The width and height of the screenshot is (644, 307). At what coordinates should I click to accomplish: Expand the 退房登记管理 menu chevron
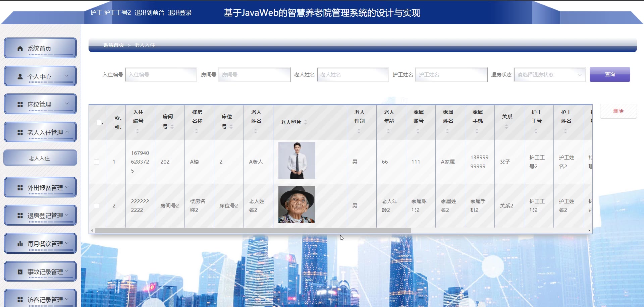pyautogui.click(x=67, y=215)
